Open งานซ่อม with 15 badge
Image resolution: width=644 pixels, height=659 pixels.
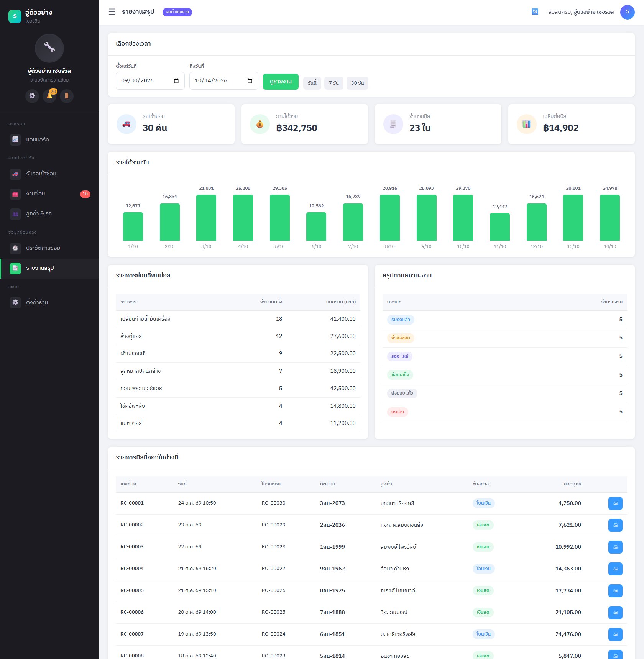[x=49, y=194]
